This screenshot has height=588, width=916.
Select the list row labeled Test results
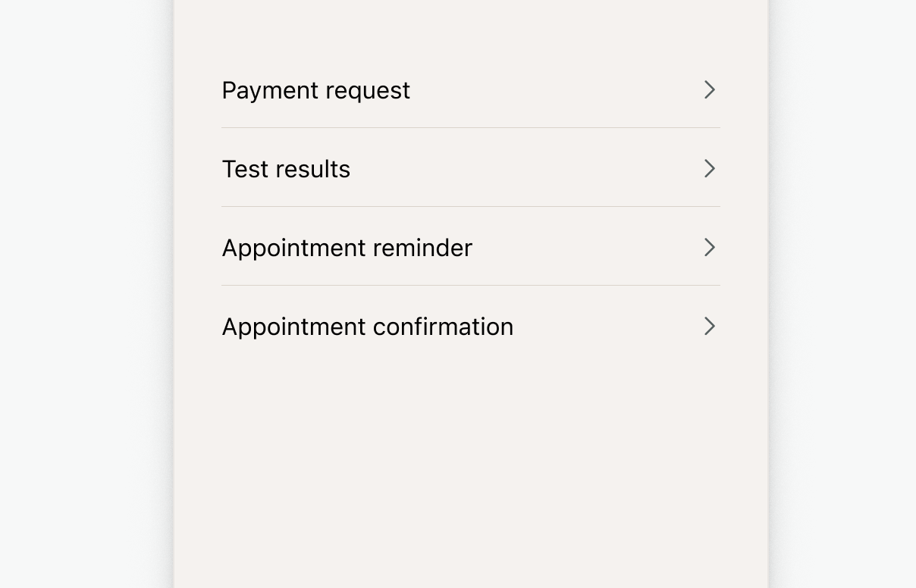[x=470, y=169]
